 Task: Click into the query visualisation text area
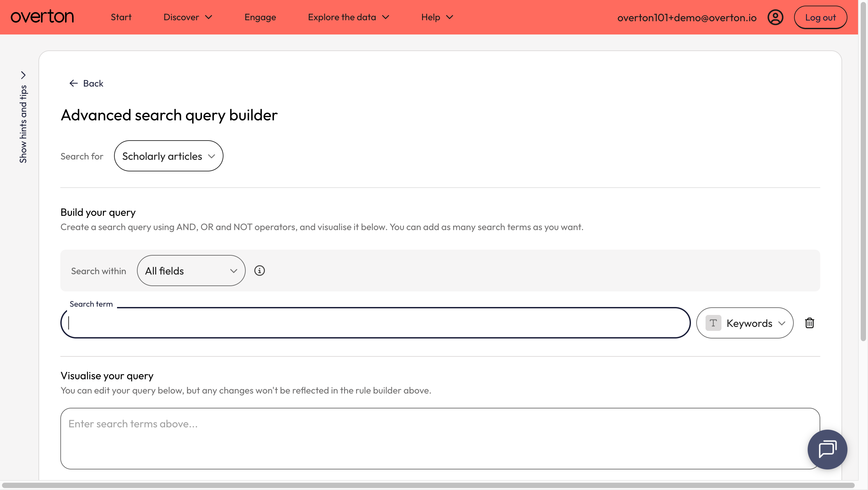[440, 438]
